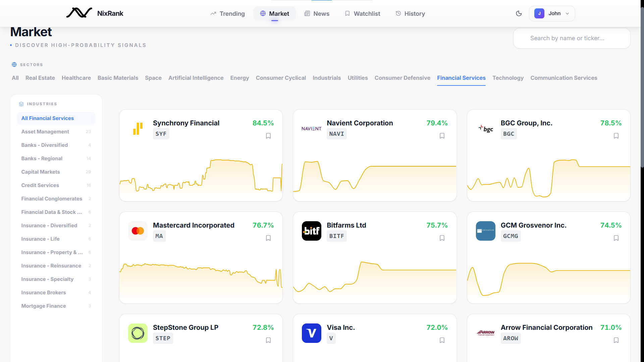Open the History tab
Screen dimensions: 644x362
point(410,13)
